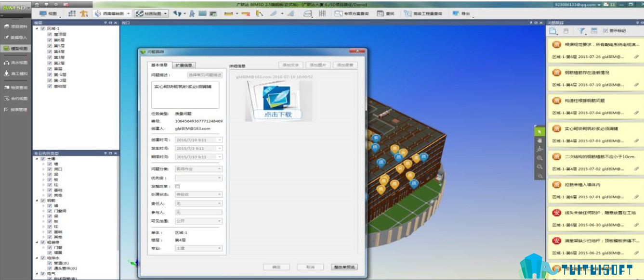Uncheck the 第6层 floor checkbox
This screenshot has height=280, width=644.
[50, 40]
